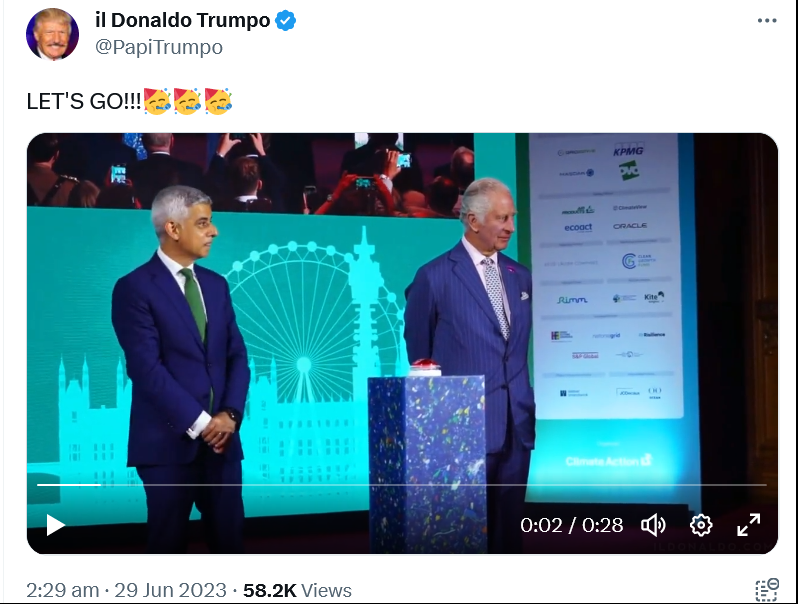Viewport: 798px width, 604px height.
Task: Open the profile avatar picture
Action: pyautogui.click(x=52, y=34)
